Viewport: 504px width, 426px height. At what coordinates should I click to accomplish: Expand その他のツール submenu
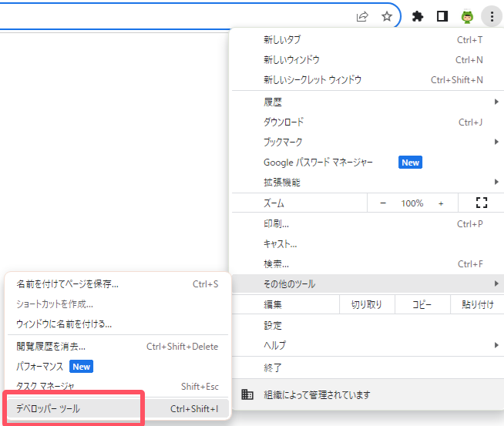(368, 284)
